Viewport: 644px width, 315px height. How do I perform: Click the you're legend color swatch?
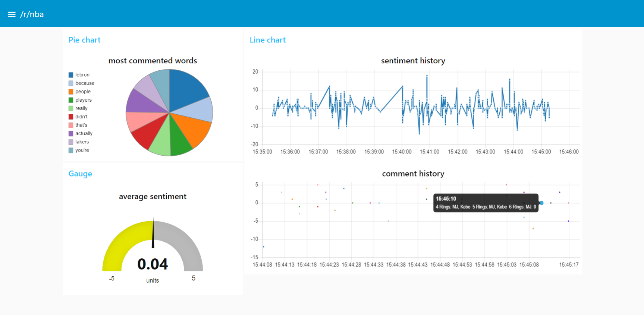71,150
